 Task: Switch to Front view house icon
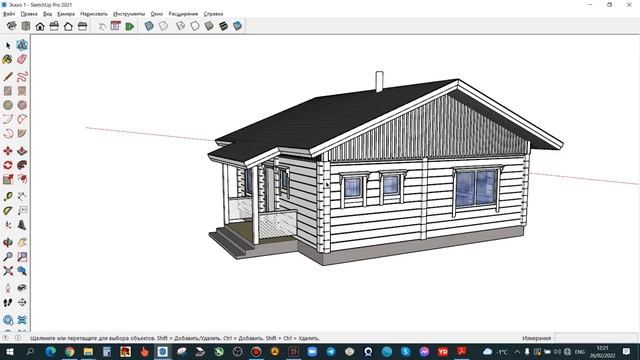click(40, 27)
